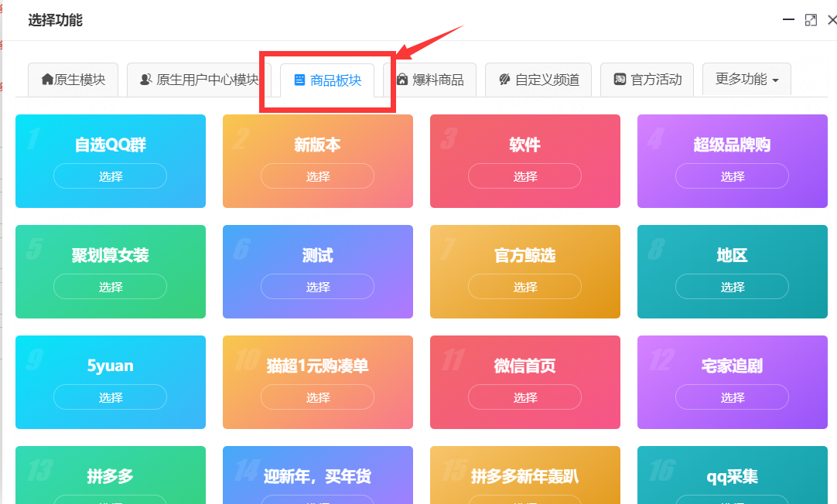Choose 选择 under 官方鲸选
This screenshot has width=837, height=504.
pyautogui.click(x=524, y=287)
